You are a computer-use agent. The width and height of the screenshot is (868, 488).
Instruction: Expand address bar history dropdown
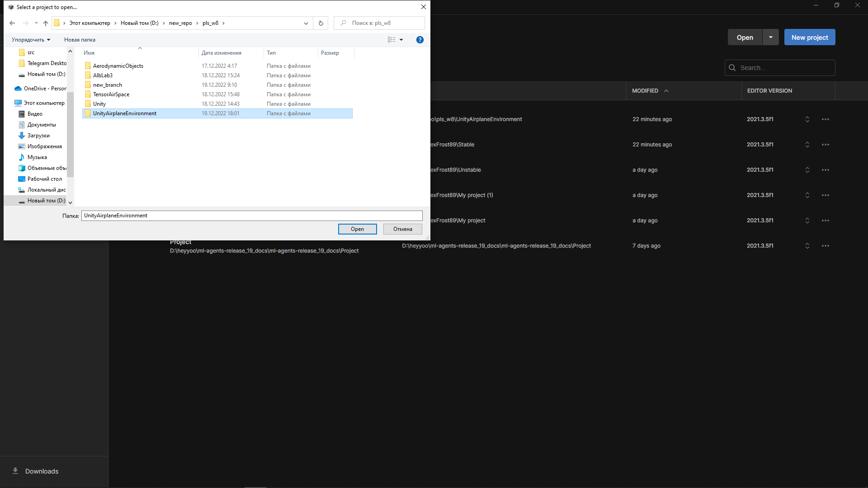click(306, 23)
